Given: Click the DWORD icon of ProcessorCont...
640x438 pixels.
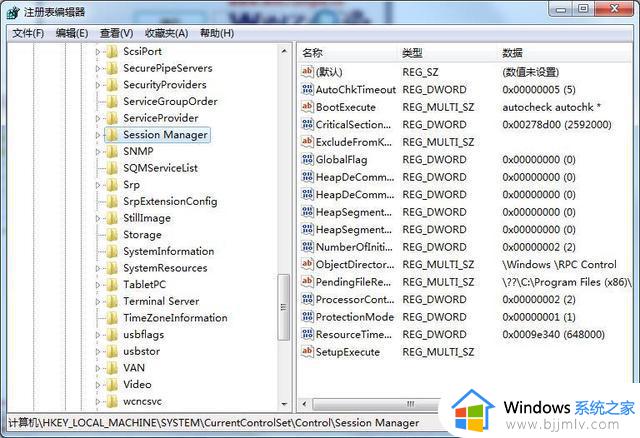Looking at the screenshot, I should click(x=307, y=299).
